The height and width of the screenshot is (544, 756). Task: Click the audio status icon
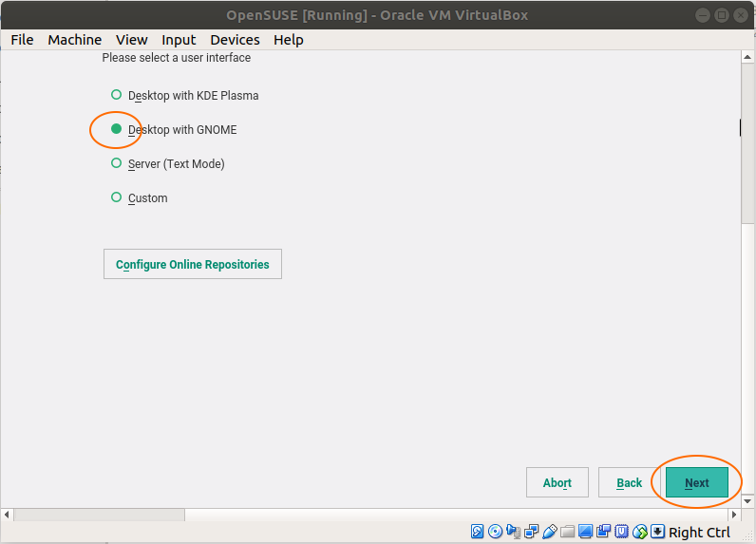pos(514,532)
